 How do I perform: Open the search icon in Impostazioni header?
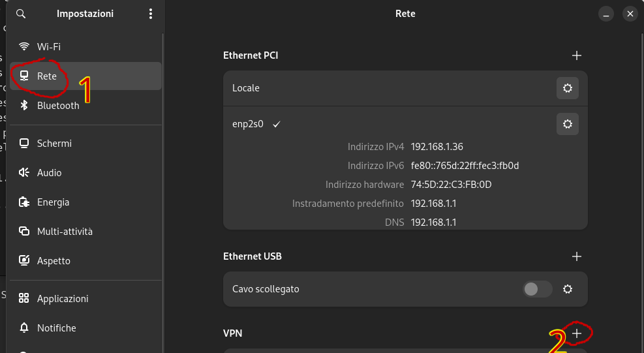point(21,14)
